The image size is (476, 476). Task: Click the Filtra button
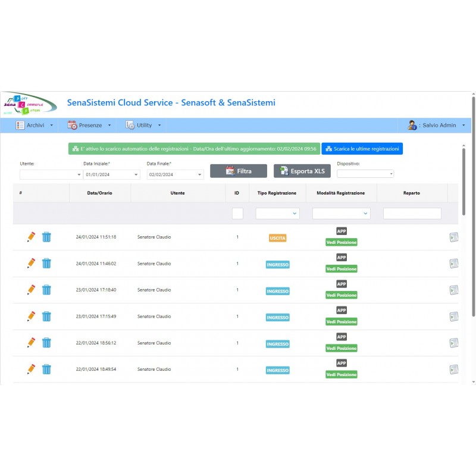coord(239,171)
